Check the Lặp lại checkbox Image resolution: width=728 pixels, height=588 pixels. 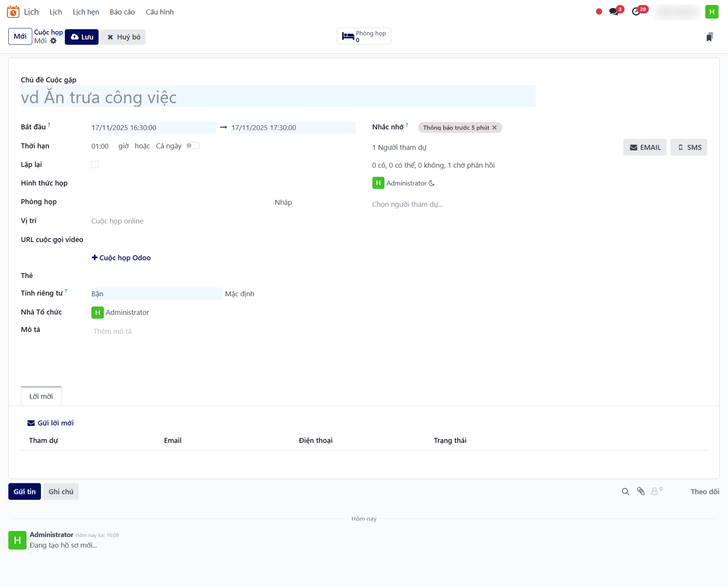(95, 165)
